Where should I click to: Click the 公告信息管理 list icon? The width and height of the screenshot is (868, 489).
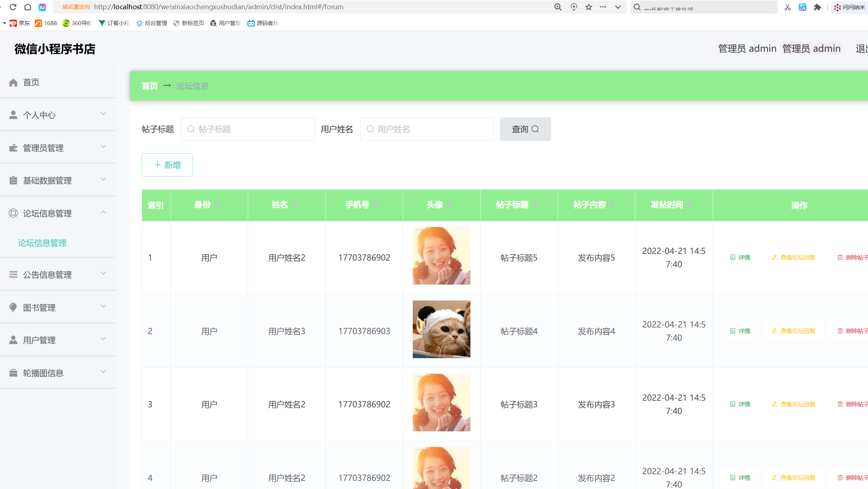pos(13,274)
